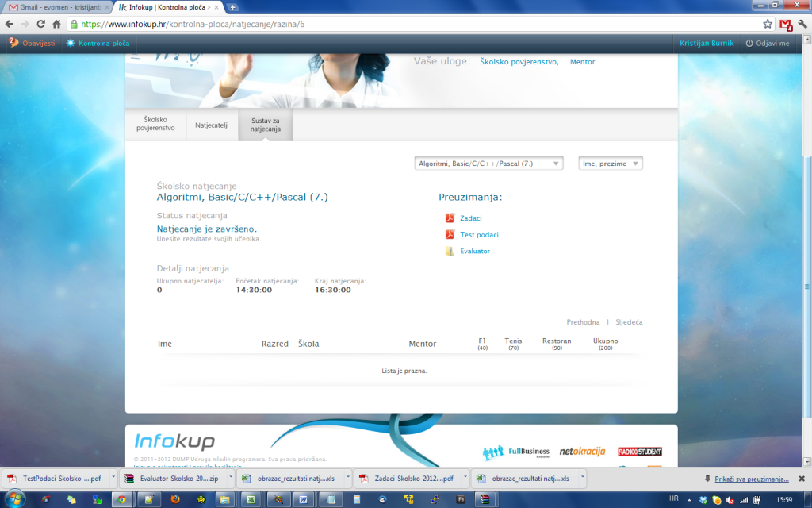This screenshot has height=508, width=812.
Task: Open Firefox from the Windows taskbar
Action: pyautogui.click(x=175, y=499)
